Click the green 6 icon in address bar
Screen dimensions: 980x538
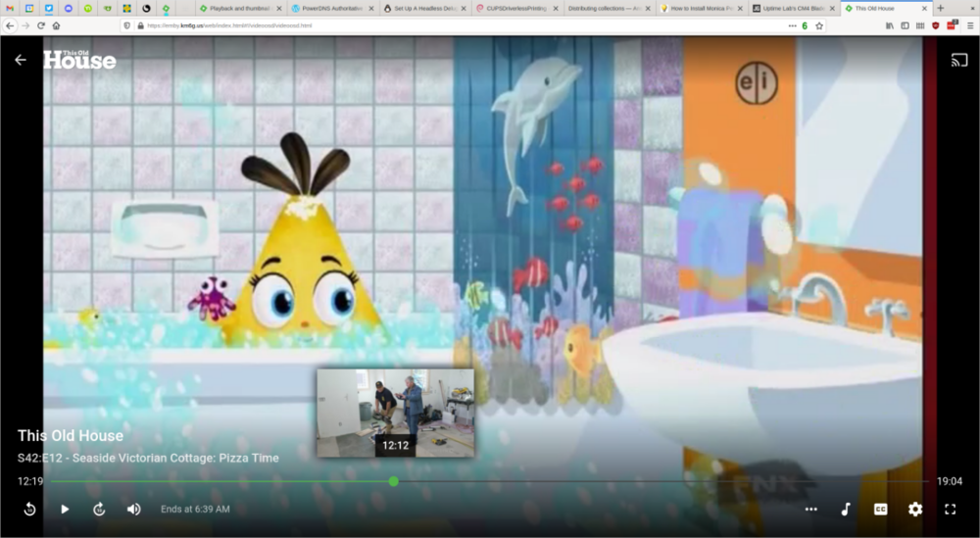[x=805, y=25]
